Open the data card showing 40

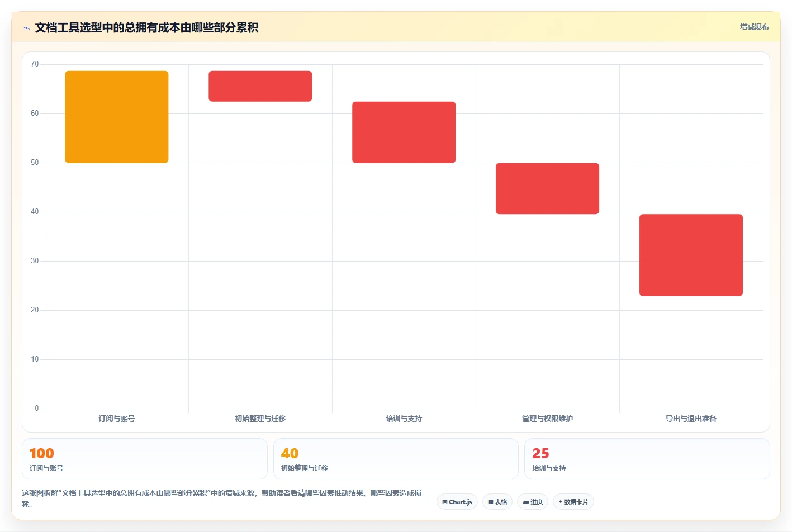(x=396, y=459)
